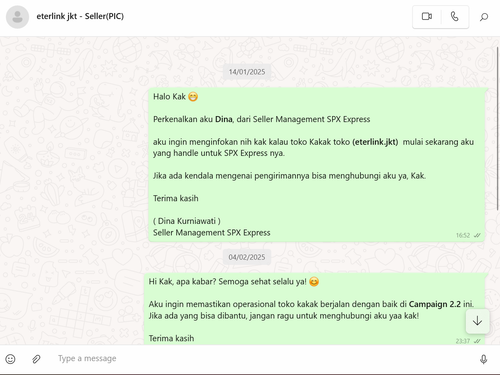The image size is (500, 375).
Task: Open the chat search magnifier icon
Action: (484, 17)
